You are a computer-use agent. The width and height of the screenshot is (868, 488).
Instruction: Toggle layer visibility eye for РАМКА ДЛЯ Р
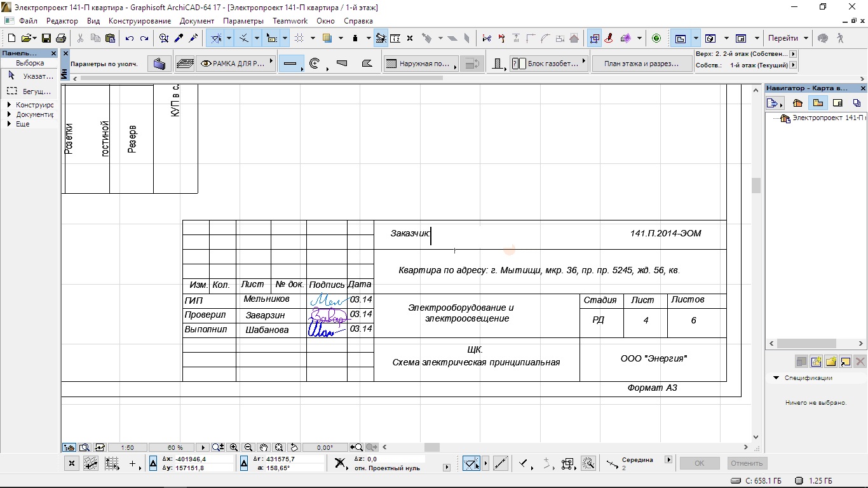pyautogui.click(x=206, y=64)
